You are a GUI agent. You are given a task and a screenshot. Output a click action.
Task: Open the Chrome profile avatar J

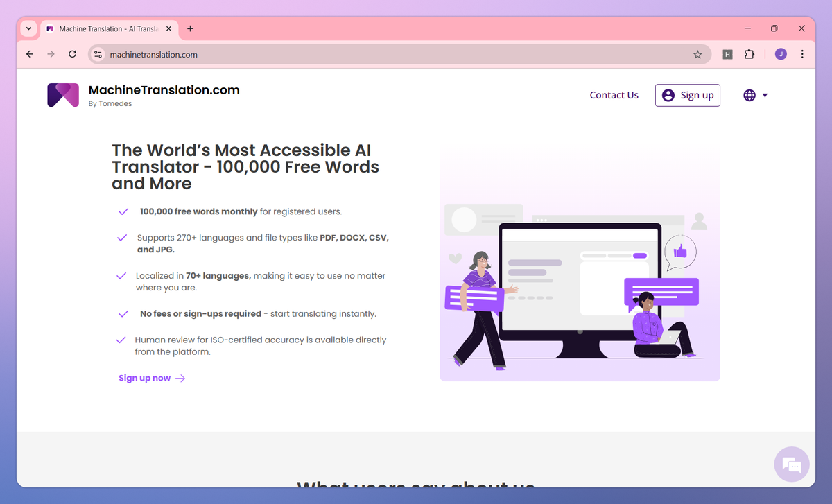[781, 54]
